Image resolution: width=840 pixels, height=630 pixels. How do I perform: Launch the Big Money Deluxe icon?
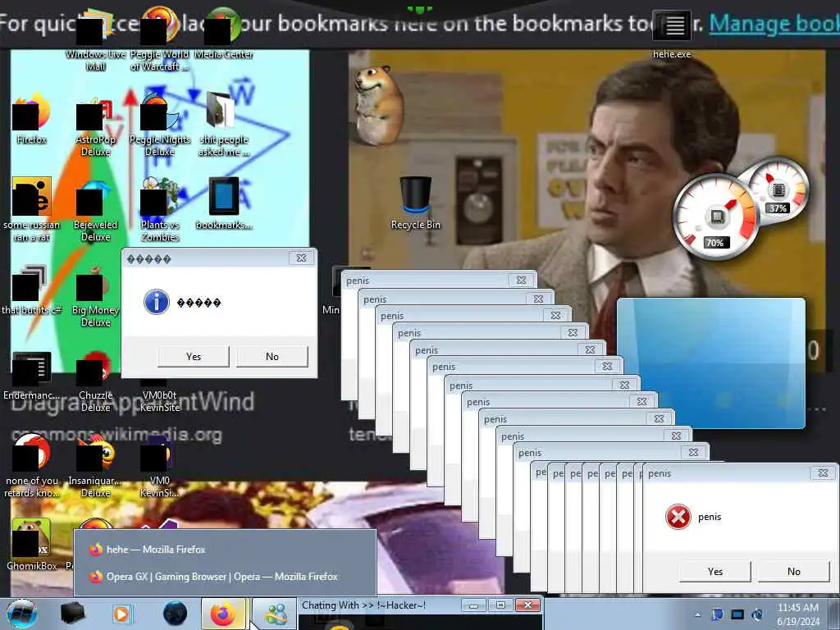[x=95, y=295]
